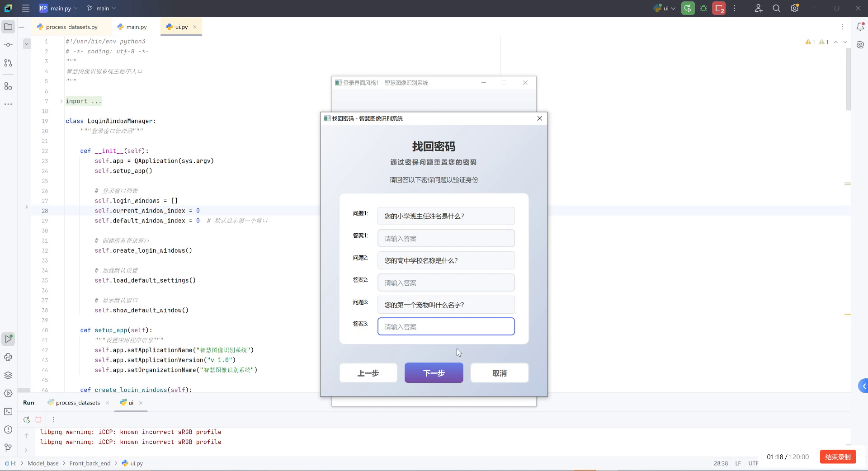This screenshot has height=471, width=868.
Task: Open the Notifications bell
Action: pos(860,27)
